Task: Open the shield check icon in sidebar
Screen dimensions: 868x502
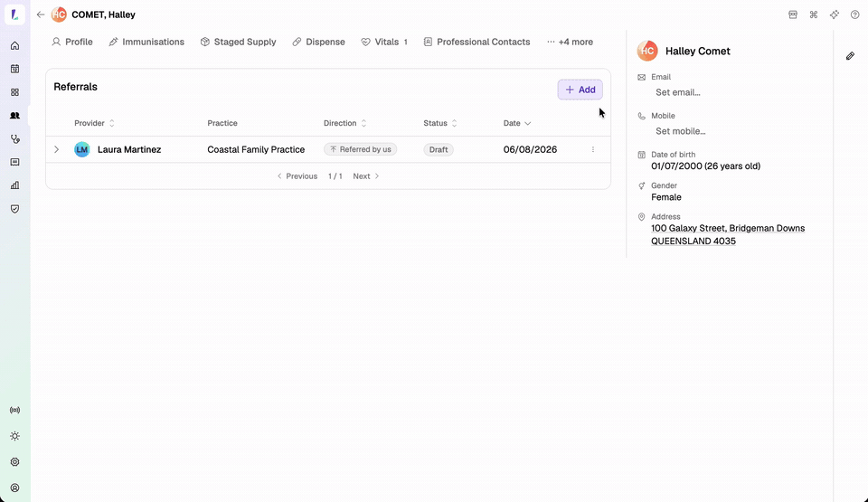Action: tap(15, 209)
